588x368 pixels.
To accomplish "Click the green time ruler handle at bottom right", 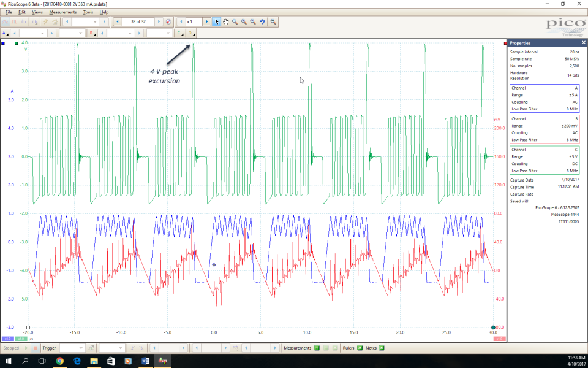I will [x=493, y=327].
